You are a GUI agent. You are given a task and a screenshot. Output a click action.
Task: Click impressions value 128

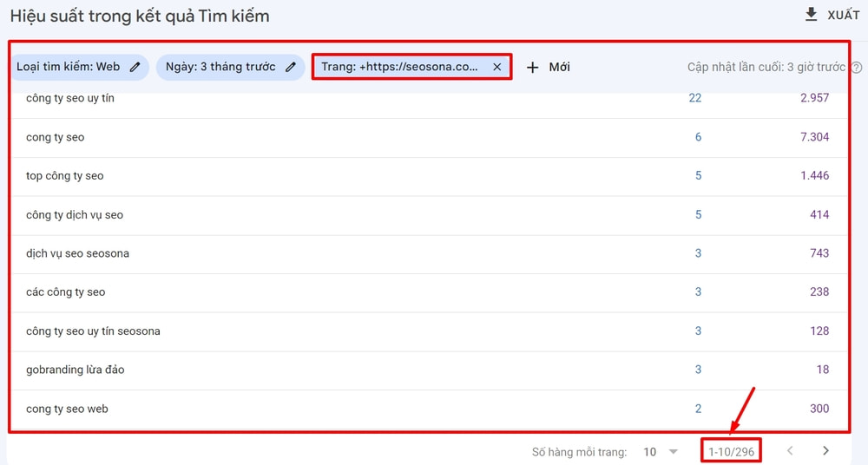(819, 331)
